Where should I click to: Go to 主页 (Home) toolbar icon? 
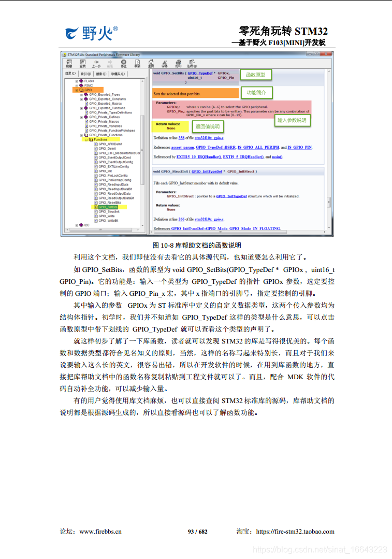[x=151, y=62]
